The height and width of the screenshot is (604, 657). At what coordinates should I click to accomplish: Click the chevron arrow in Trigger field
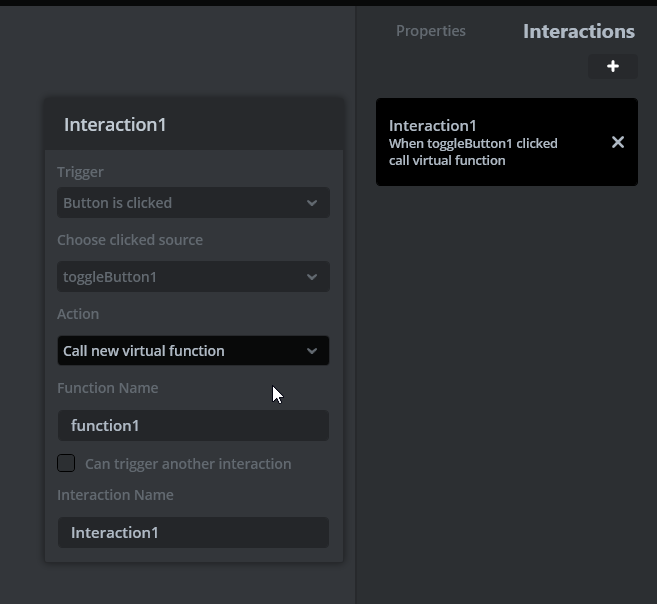click(312, 203)
